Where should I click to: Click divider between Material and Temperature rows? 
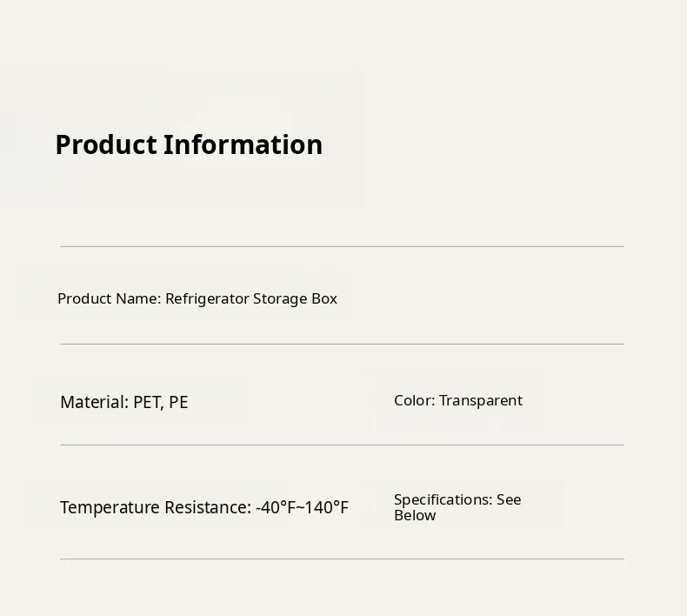342,445
